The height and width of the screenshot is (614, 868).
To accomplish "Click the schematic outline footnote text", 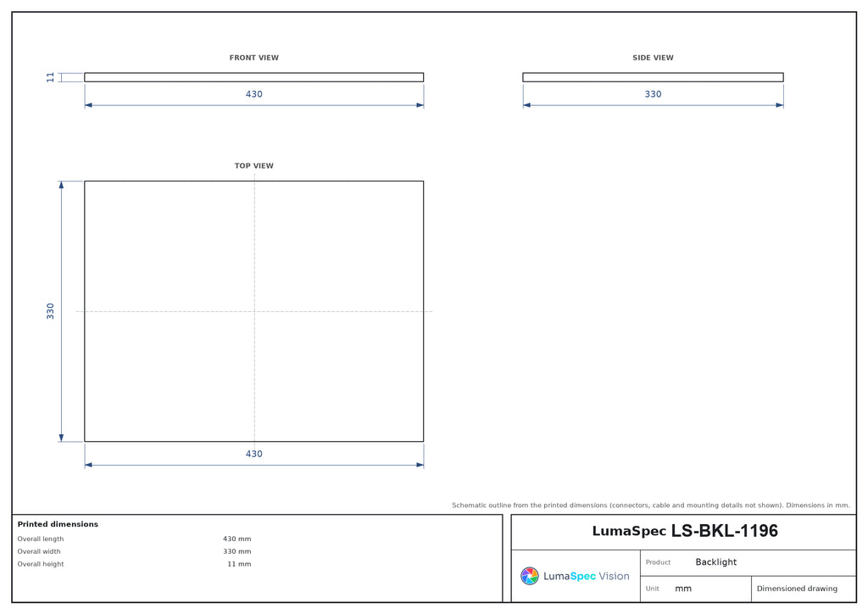I will 650,505.
